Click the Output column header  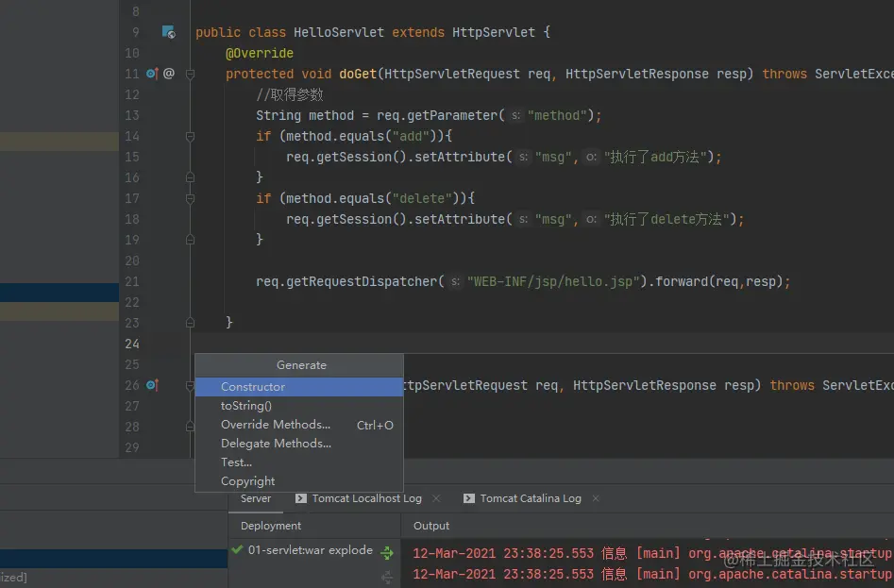(431, 526)
